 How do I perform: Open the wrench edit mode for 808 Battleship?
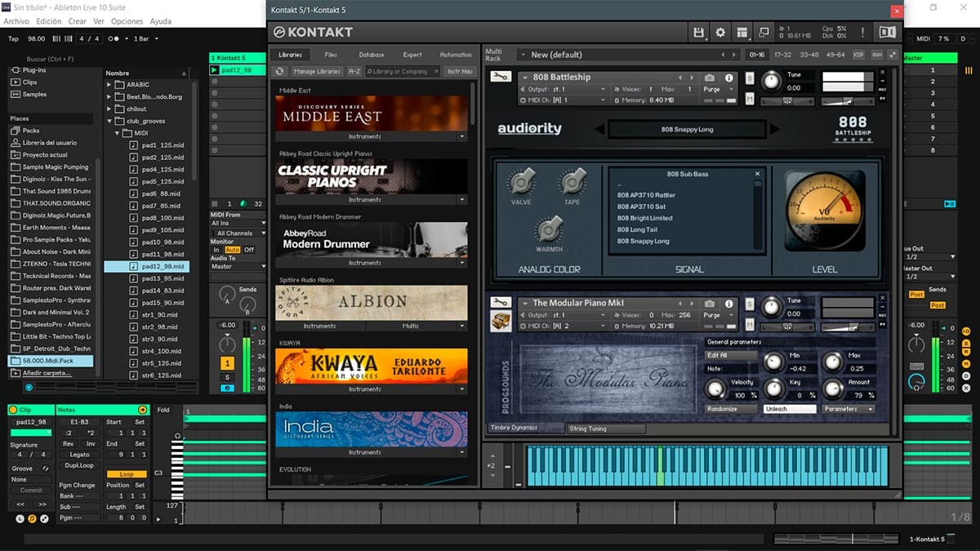click(x=500, y=77)
